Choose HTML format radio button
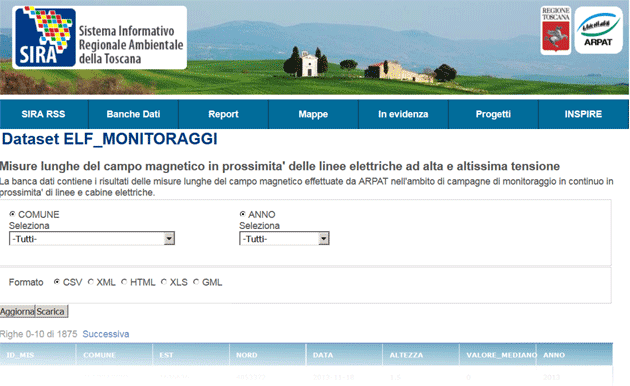The height and width of the screenshot is (386, 630). 124,282
